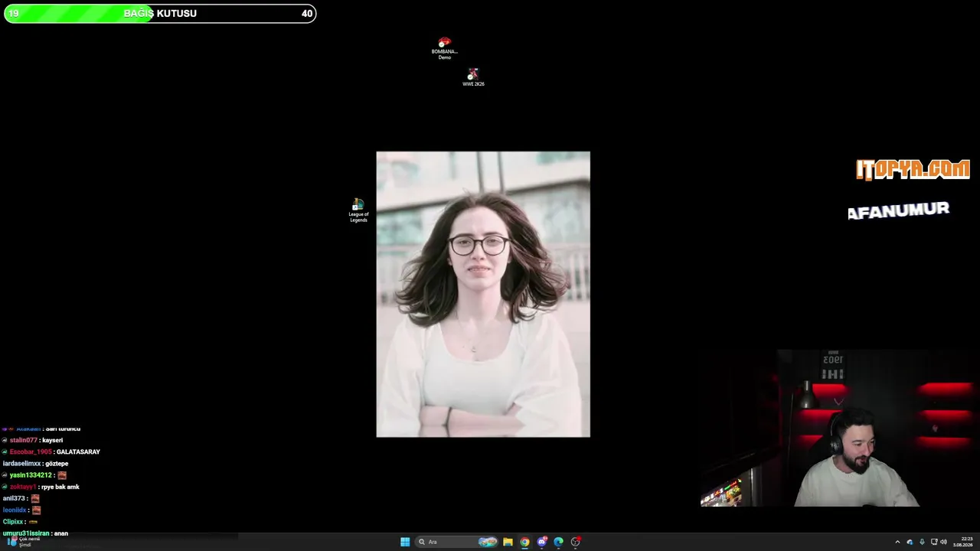Click the BAĞIŞ KUTUSU donation progress bar
This screenshot has height=551, width=980.
(160, 13)
